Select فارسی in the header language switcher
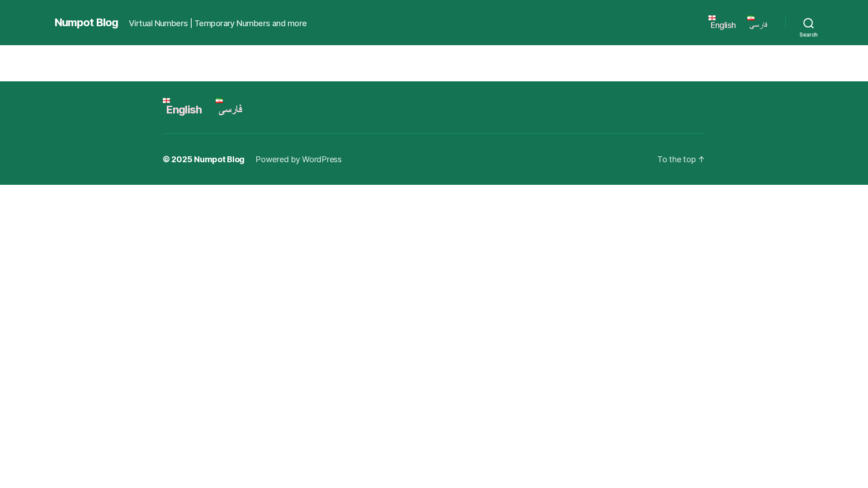 [x=759, y=25]
